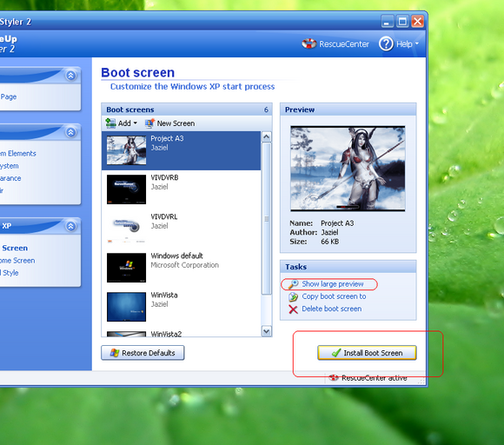The width and height of the screenshot is (504, 445).
Task: Click the scroll down arrow in the boot screens list
Action: [267, 331]
